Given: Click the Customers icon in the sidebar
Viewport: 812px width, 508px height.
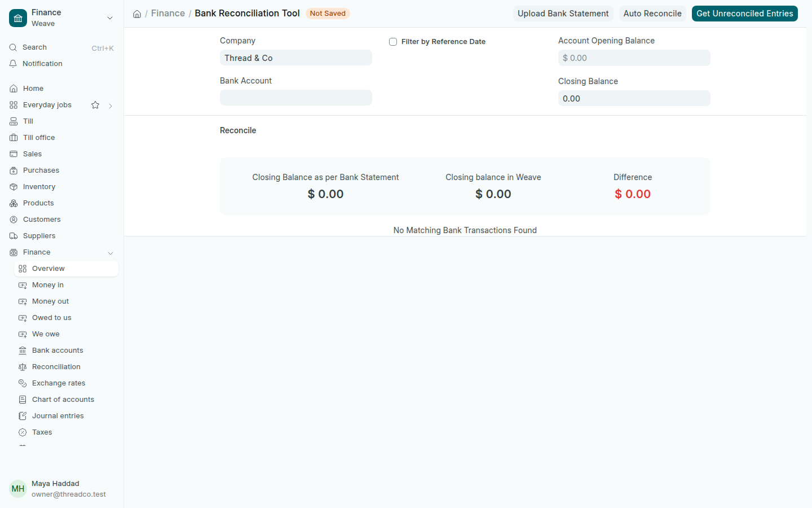Looking at the screenshot, I should 14,220.
